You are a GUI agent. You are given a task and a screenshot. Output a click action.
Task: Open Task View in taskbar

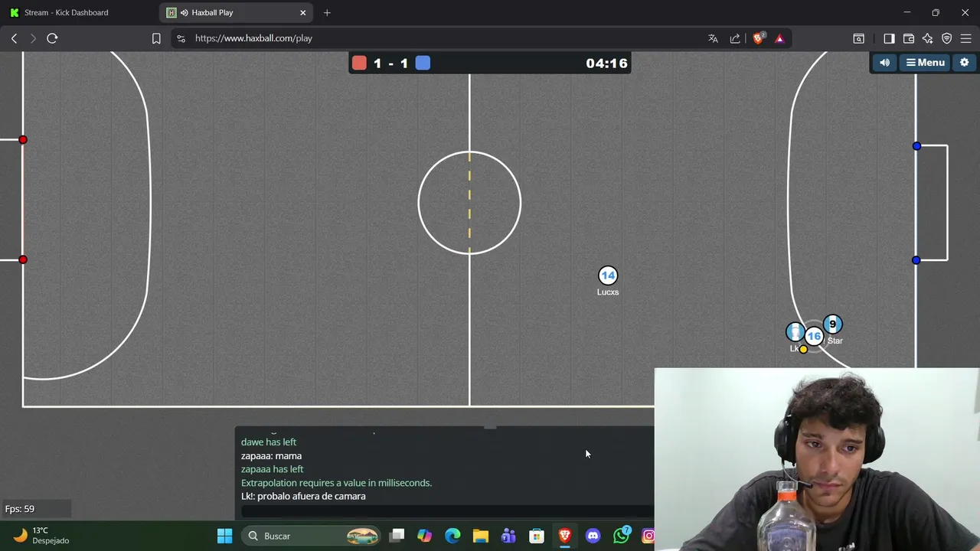pos(397,536)
